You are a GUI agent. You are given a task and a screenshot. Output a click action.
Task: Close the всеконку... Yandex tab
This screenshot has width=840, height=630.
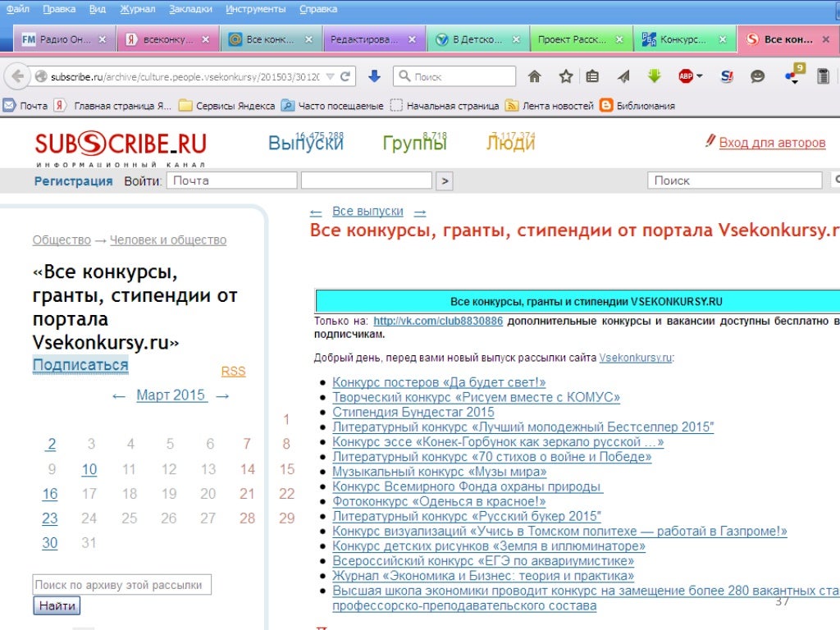click(x=205, y=39)
